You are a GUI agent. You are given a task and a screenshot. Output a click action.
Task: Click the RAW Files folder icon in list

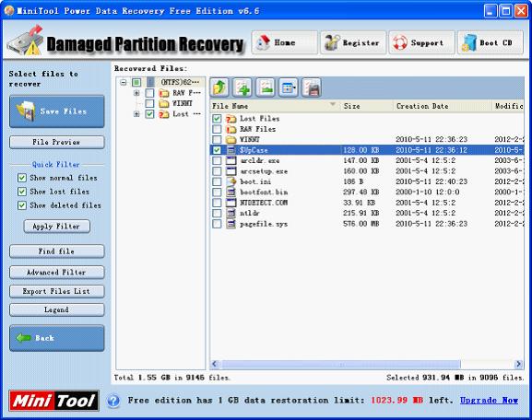click(231, 129)
